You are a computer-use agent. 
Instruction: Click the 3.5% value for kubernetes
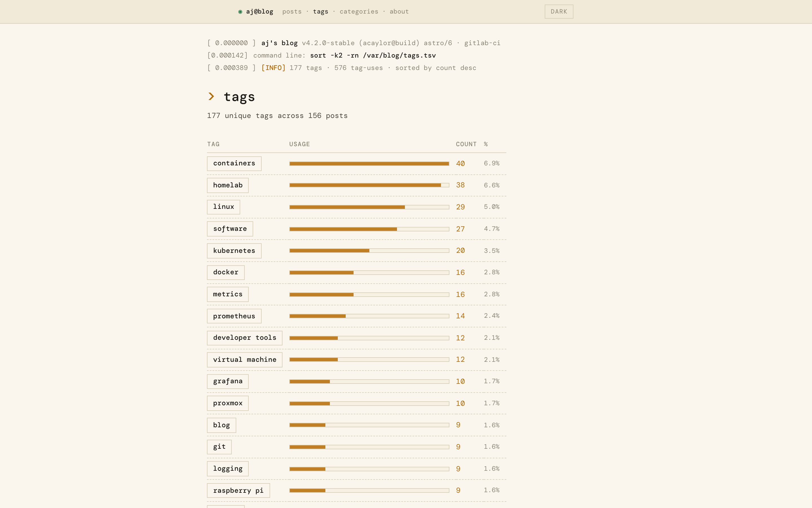tap(491, 251)
